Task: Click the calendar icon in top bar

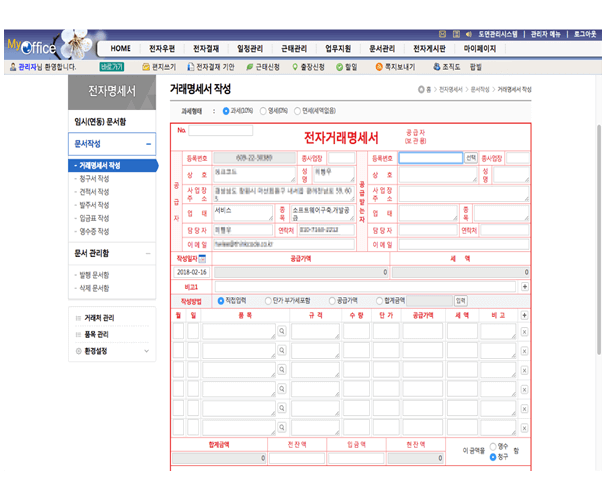Action: point(456,34)
